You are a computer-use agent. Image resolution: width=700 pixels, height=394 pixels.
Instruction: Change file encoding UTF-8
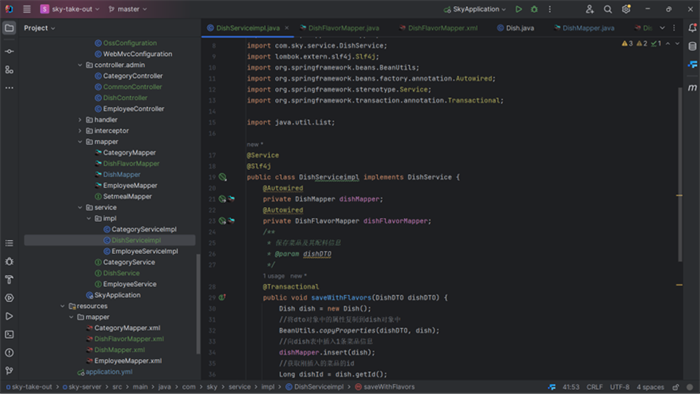click(620, 387)
